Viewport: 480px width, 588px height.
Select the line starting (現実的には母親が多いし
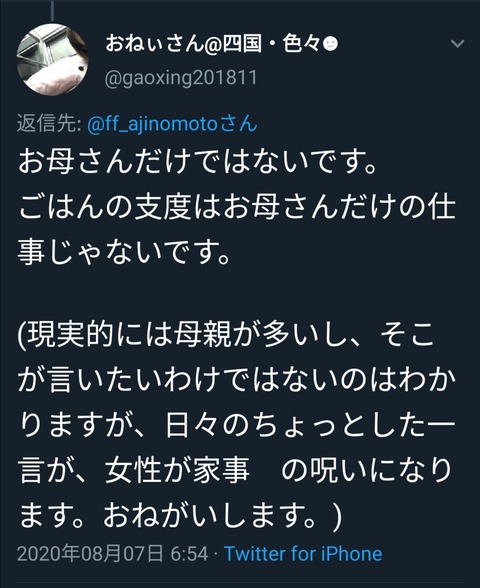(x=227, y=334)
